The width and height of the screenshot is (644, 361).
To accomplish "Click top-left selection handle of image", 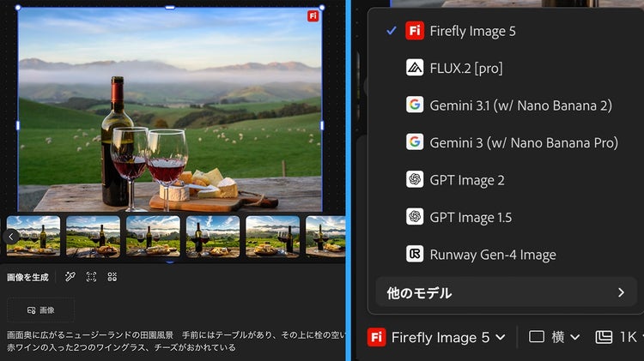I will pyautogui.click(x=18, y=8).
